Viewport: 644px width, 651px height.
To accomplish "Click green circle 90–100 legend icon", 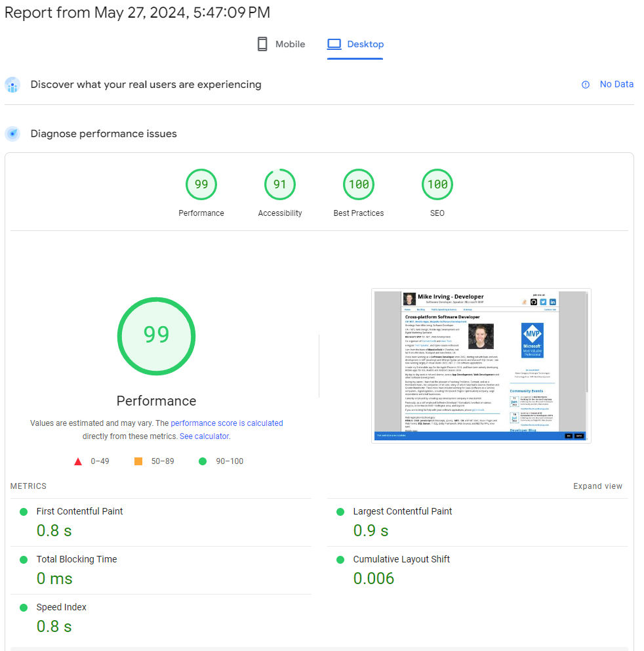I will click(x=203, y=461).
